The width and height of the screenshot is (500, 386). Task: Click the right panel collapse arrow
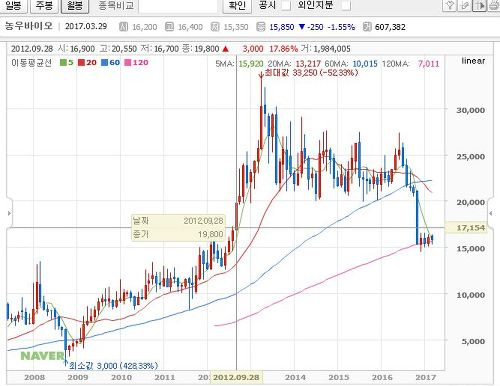[491, 213]
